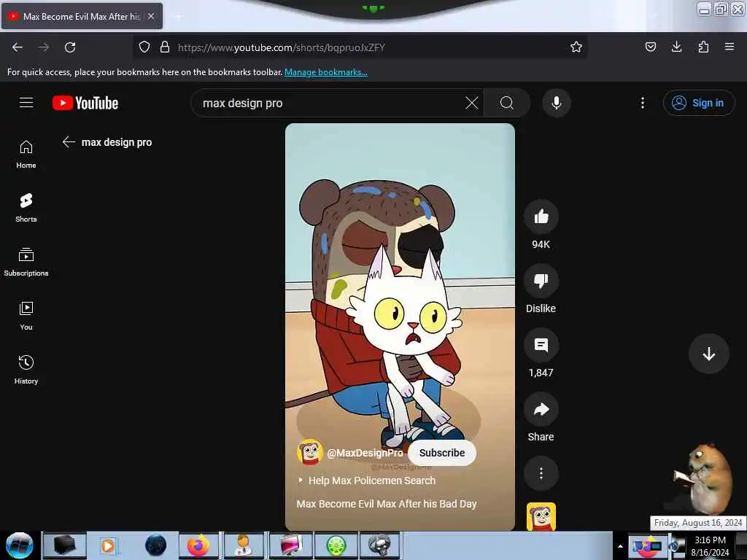
Task: Click browser back arrow
Action: click(18, 47)
